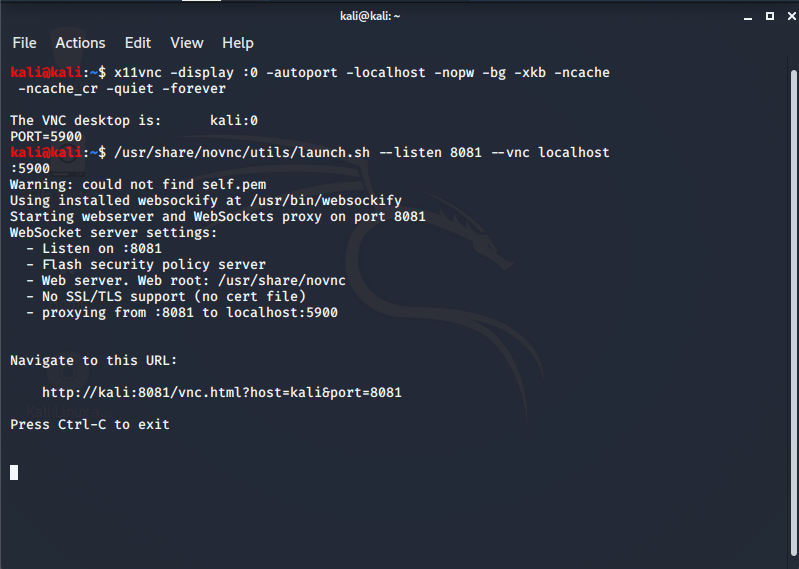The width and height of the screenshot is (799, 569).
Task: Click the Edit menu
Action: [x=138, y=43]
